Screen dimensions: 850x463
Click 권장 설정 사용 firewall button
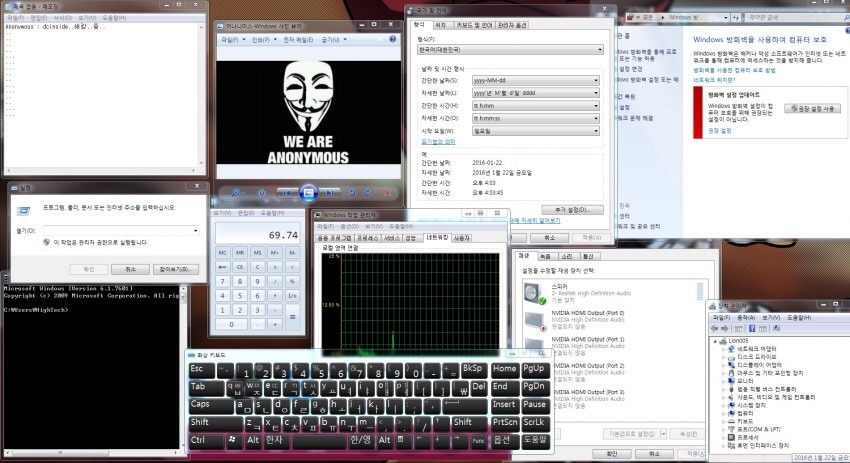(x=812, y=108)
